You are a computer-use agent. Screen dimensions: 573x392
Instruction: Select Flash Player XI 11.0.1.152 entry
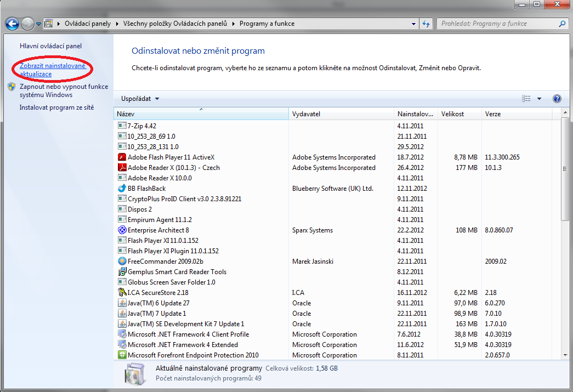[x=163, y=240]
